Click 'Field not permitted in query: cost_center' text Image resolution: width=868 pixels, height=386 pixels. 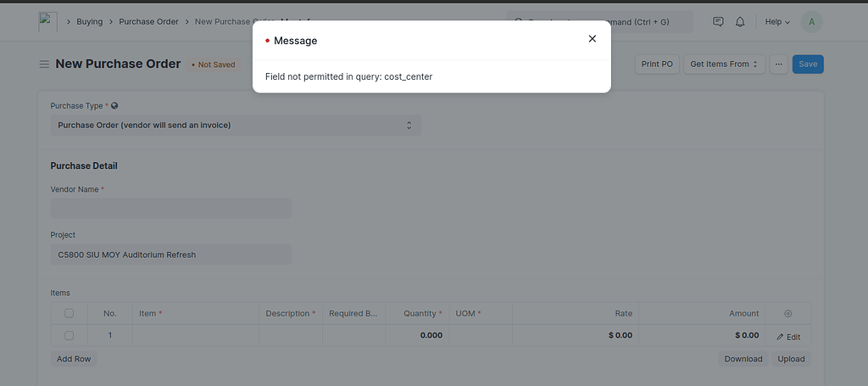click(x=348, y=77)
